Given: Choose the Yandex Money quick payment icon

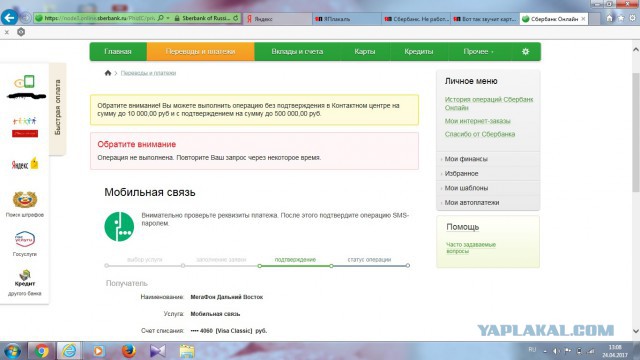Looking at the screenshot, I should click(24, 163).
